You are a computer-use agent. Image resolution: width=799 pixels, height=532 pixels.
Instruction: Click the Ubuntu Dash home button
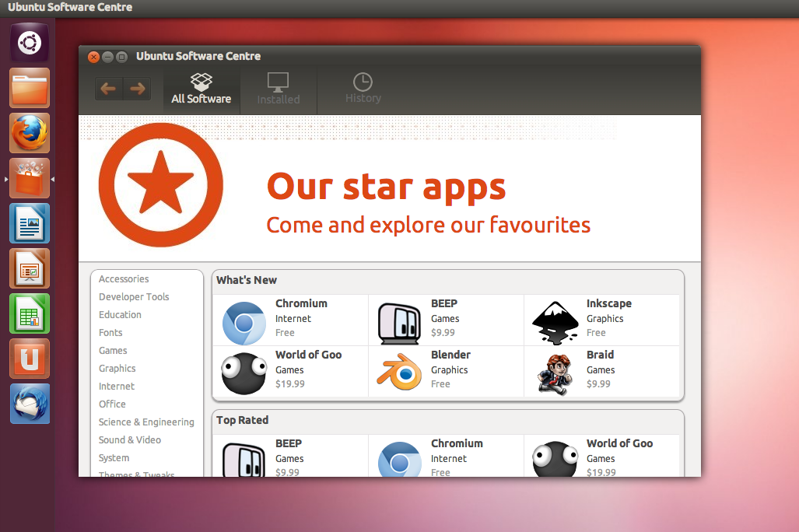(30, 43)
